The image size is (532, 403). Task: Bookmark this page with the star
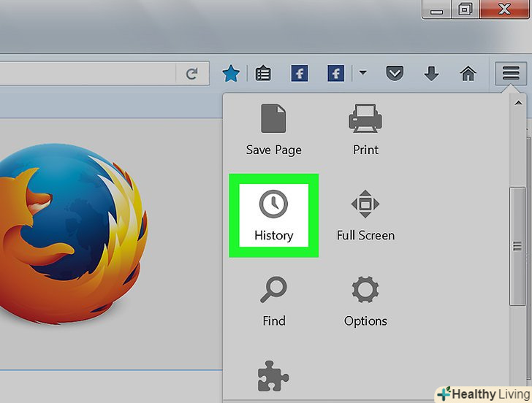tap(231, 73)
